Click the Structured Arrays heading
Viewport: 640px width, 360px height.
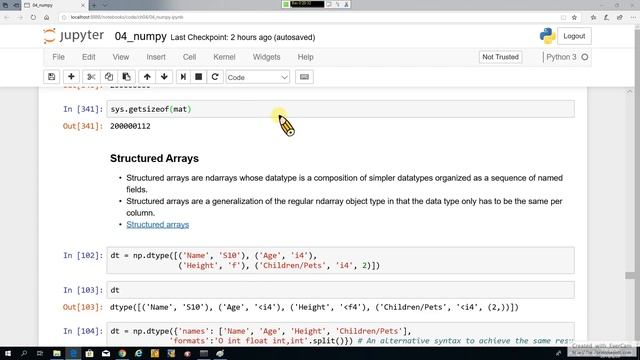tap(154, 158)
